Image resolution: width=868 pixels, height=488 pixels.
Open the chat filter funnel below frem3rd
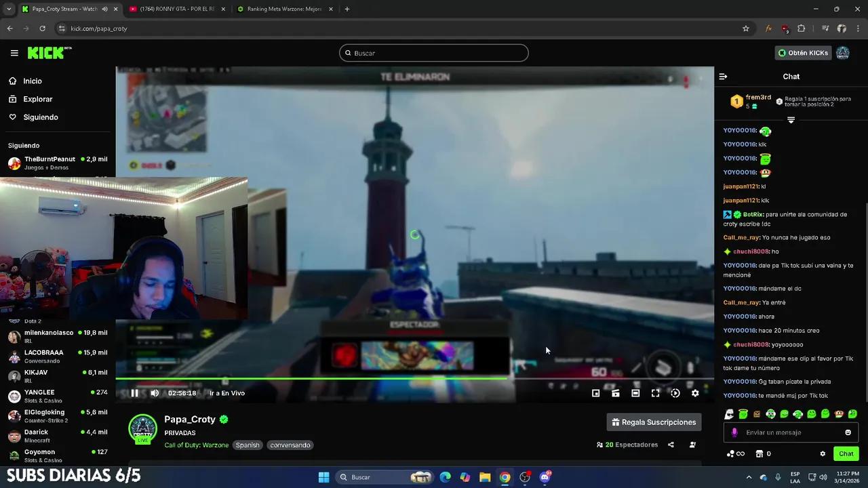coord(791,119)
